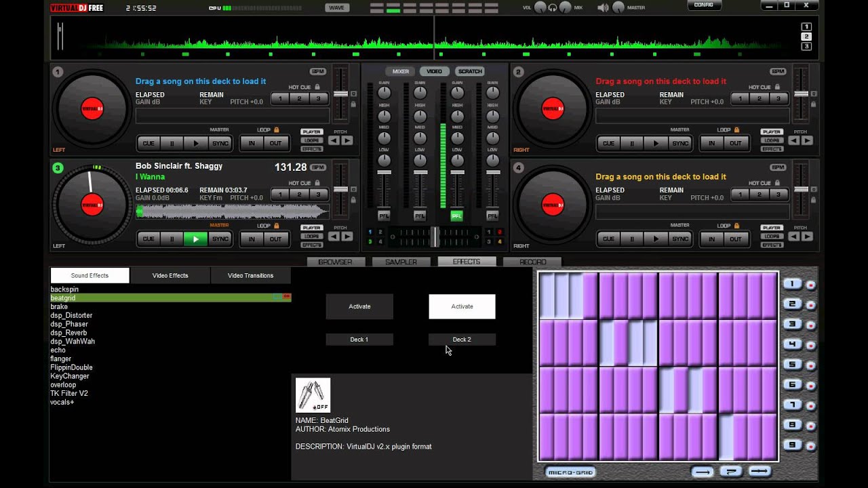
Task: Select the Video Transitions tab
Action: (250, 275)
